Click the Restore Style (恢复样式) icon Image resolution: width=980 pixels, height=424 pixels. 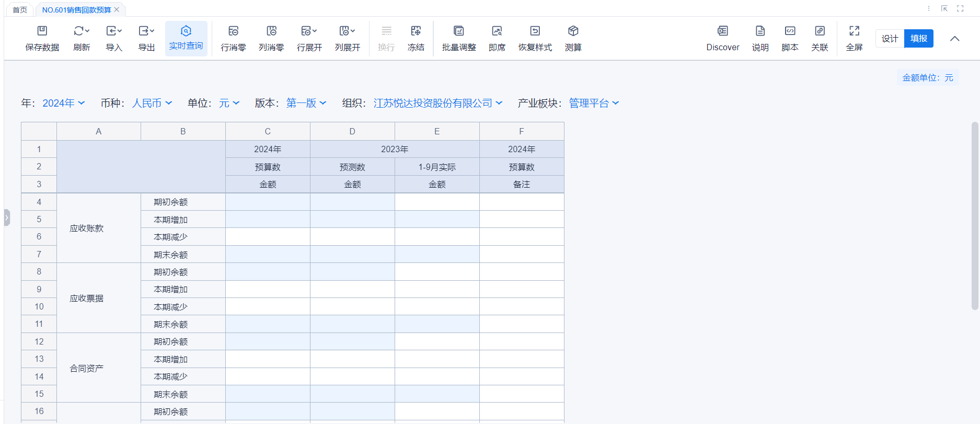click(x=535, y=31)
